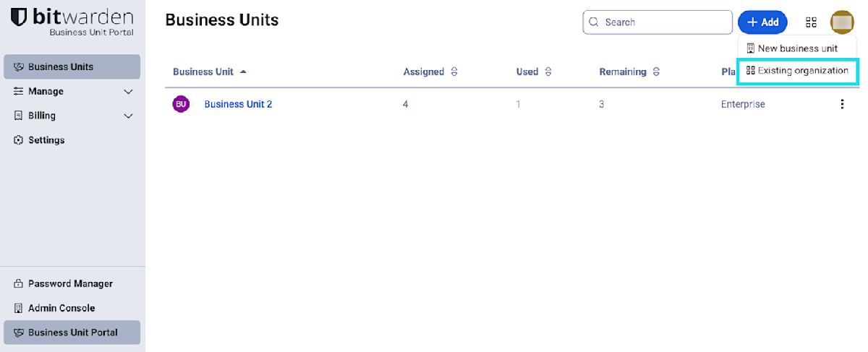Click the Password Manager lock icon

coord(19,283)
